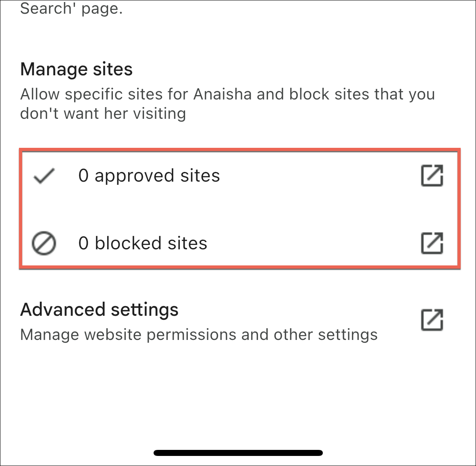Tap 'Manage website permissions and other settings' text
476x466 pixels.
[x=199, y=335]
